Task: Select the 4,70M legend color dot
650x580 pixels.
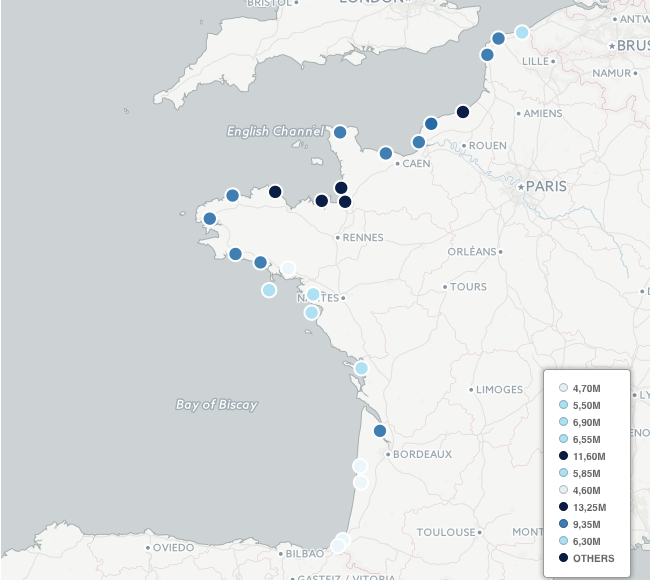Action: tap(563, 388)
